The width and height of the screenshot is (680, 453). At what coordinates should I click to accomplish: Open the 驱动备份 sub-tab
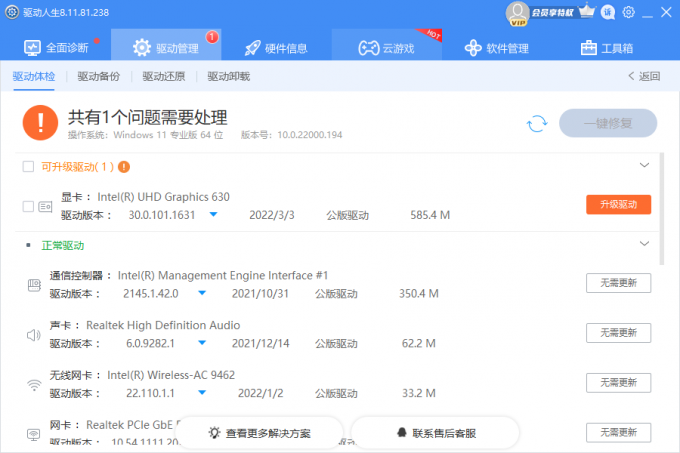(98, 76)
